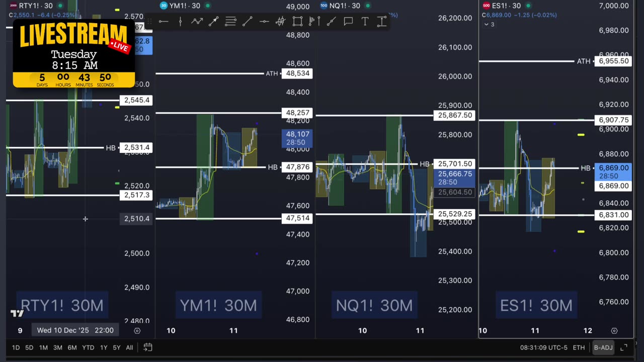Screen dimensions: 644x362
Task: Set date range to YTD
Action: [x=88, y=347]
